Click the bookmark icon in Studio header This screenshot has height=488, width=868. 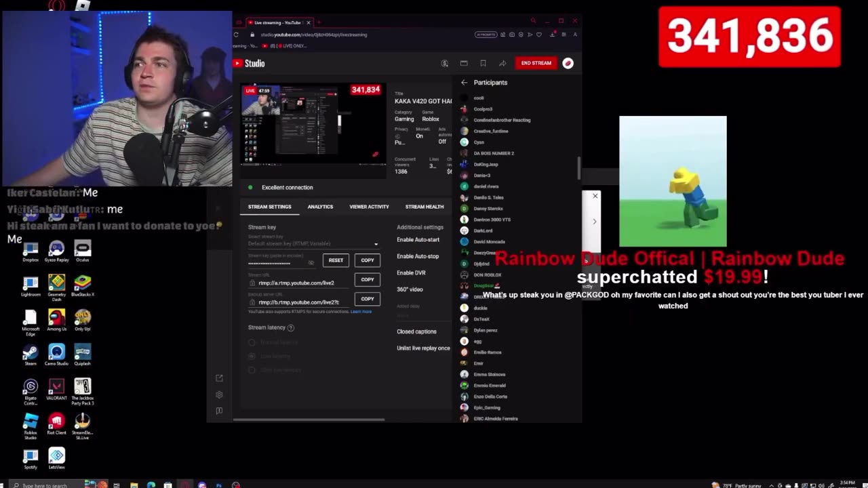[x=483, y=63]
